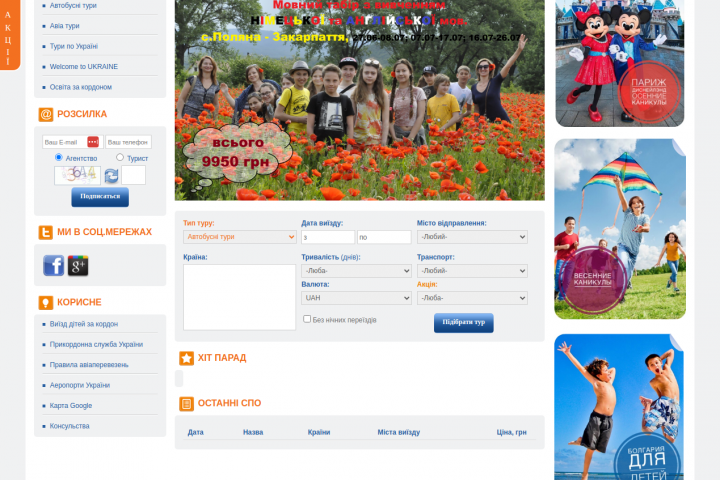The width and height of the screenshot is (720, 480).
Task: Open the Болгария для детей banner
Action: (619, 407)
